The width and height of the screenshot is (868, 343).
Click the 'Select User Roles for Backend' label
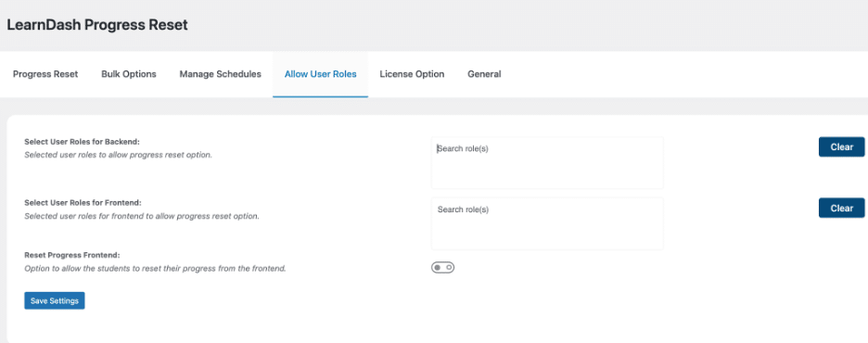click(x=82, y=142)
